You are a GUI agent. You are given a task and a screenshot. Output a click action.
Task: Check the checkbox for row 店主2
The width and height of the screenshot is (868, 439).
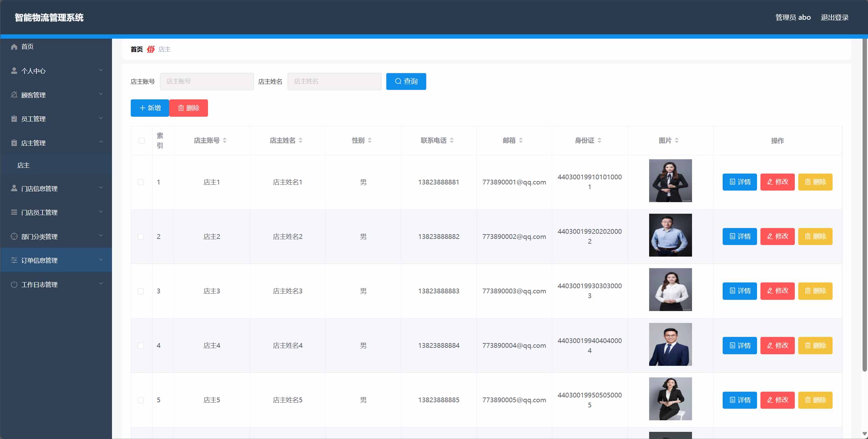(141, 237)
